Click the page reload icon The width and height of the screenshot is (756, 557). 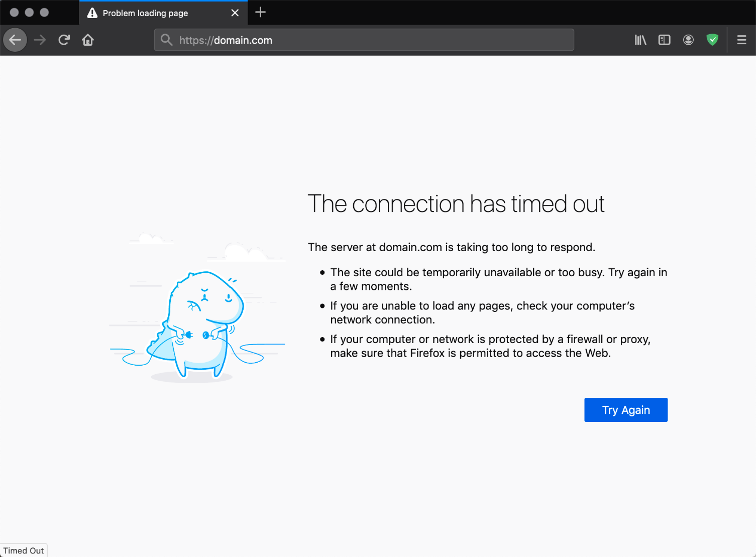pyautogui.click(x=64, y=40)
